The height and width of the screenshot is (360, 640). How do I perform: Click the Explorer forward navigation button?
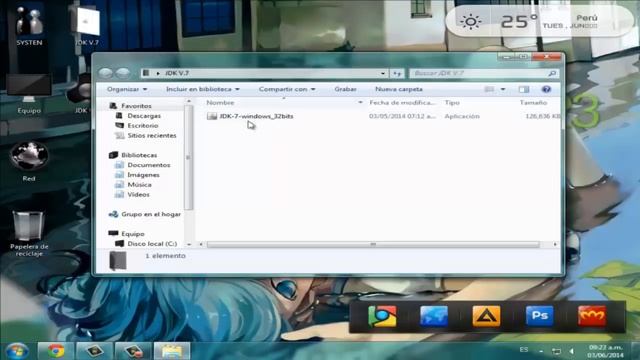click(122, 73)
